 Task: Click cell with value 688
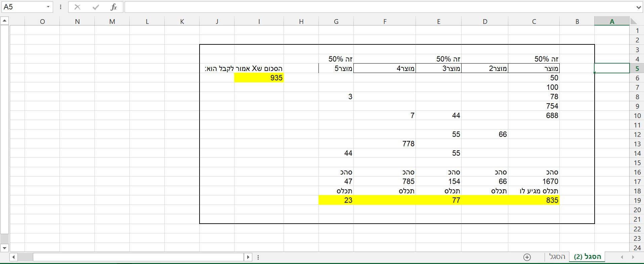coord(534,115)
